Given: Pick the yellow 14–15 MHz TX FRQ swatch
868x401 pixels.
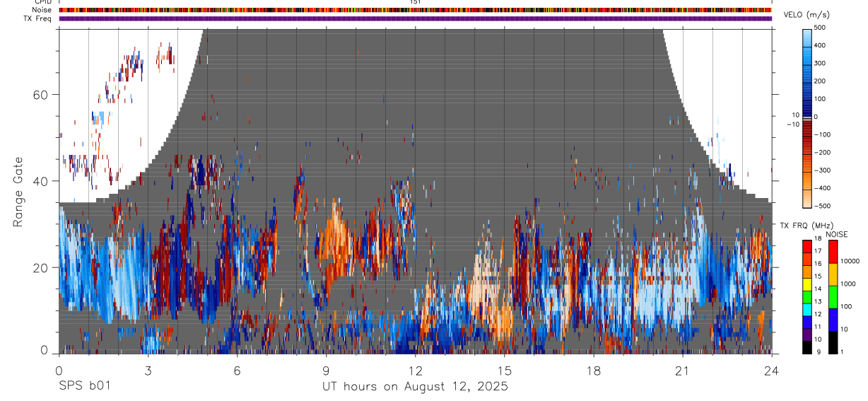Looking at the screenshot, I should [x=807, y=284].
